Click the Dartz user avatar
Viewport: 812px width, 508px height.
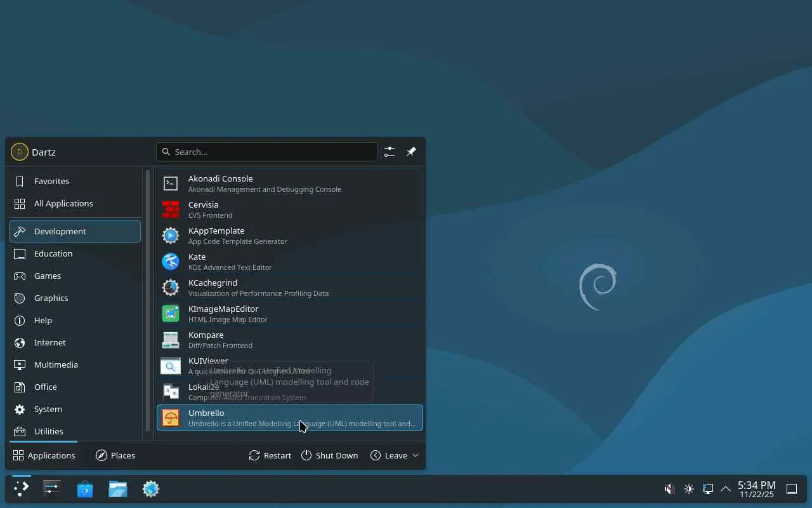19,152
